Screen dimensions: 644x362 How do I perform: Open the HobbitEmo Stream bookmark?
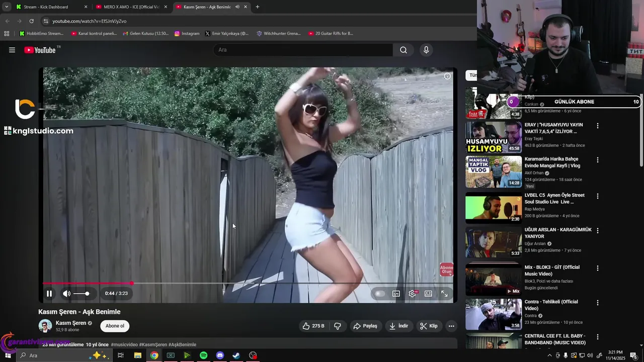[x=41, y=34]
